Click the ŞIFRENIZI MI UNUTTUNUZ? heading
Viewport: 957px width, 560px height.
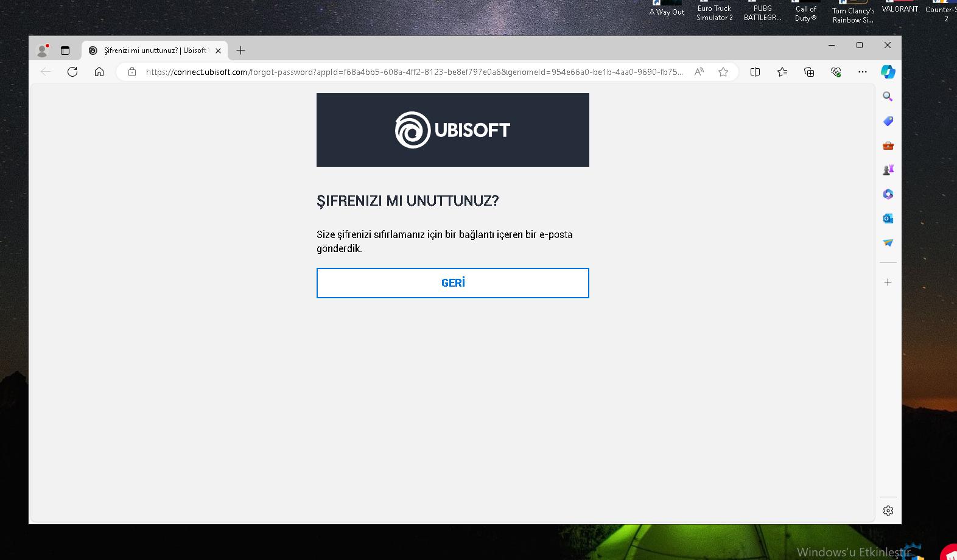(408, 201)
